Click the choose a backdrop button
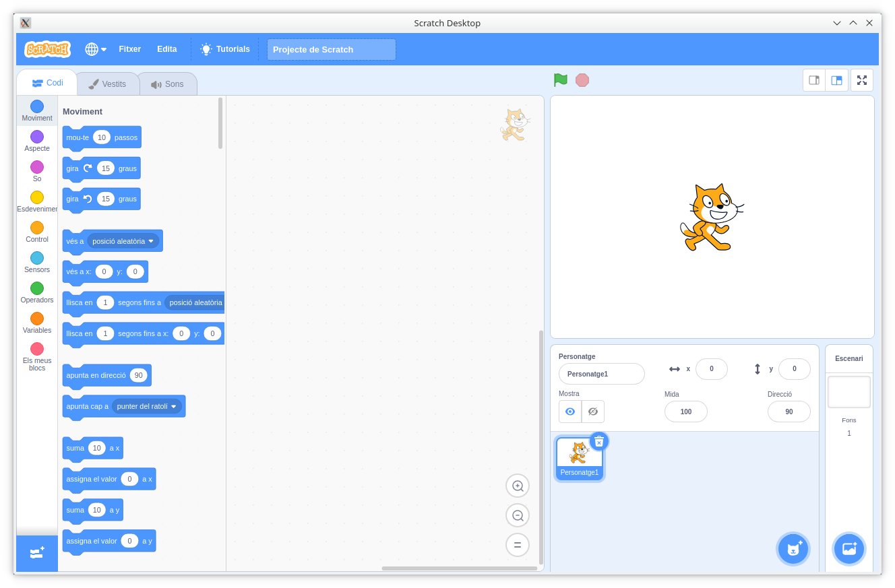The image size is (895, 588). click(x=849, y=549)
